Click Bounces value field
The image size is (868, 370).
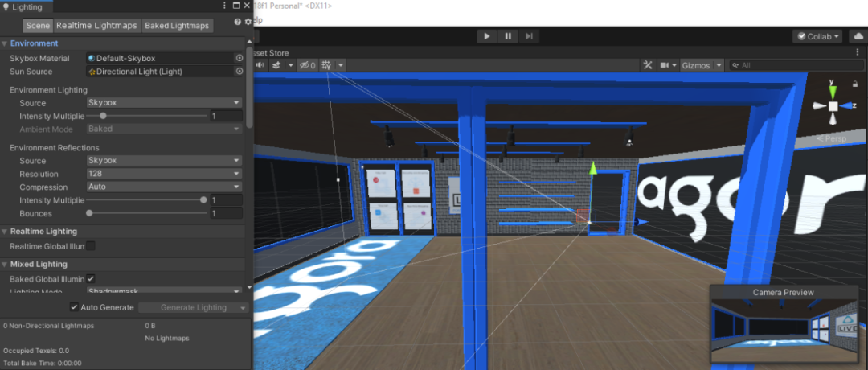226,213
